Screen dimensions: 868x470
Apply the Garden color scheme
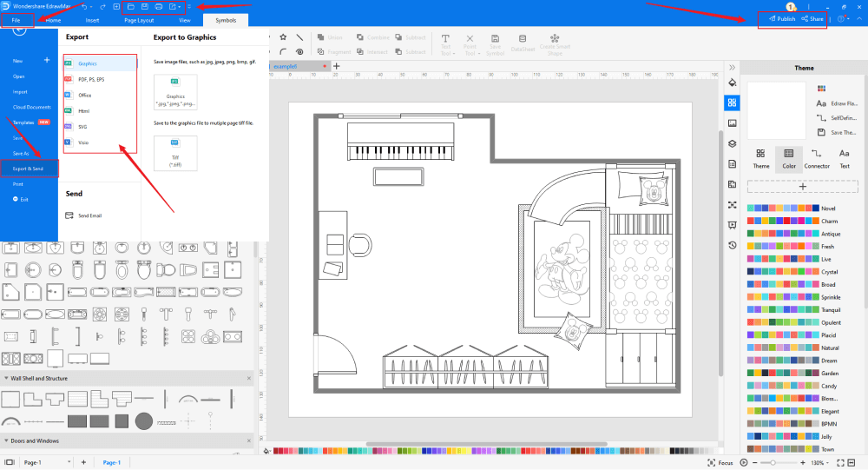click(792, 374)
